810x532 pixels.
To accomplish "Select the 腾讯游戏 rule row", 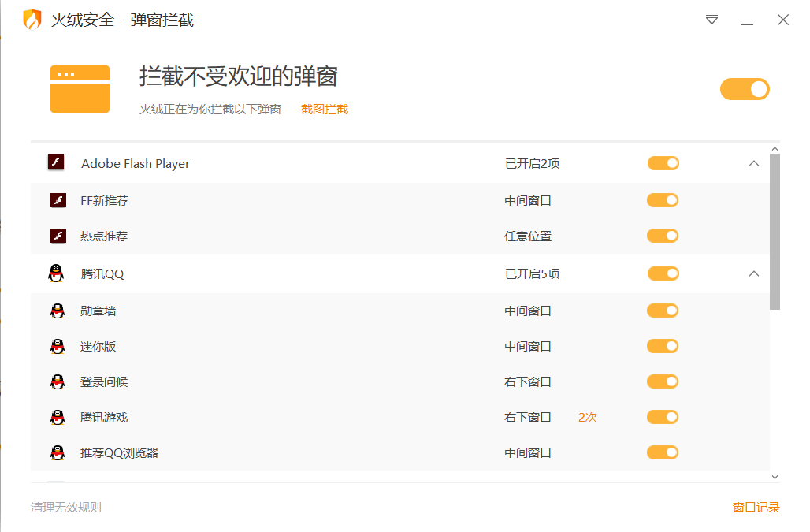I will pos(315,417).
